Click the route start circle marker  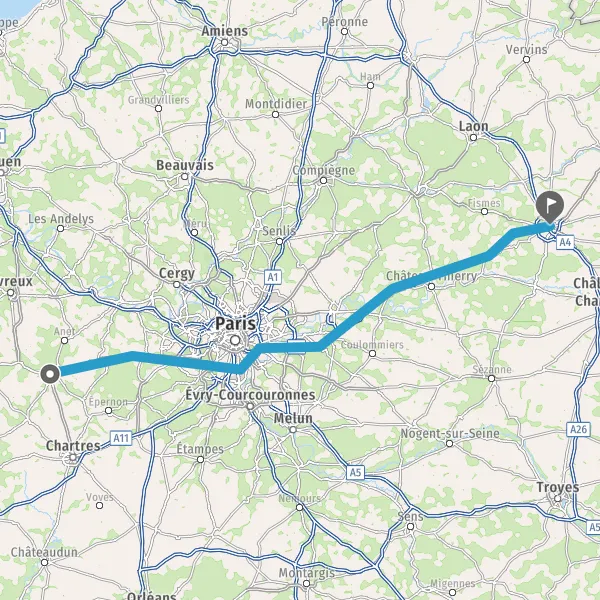(x=50, y=374)
